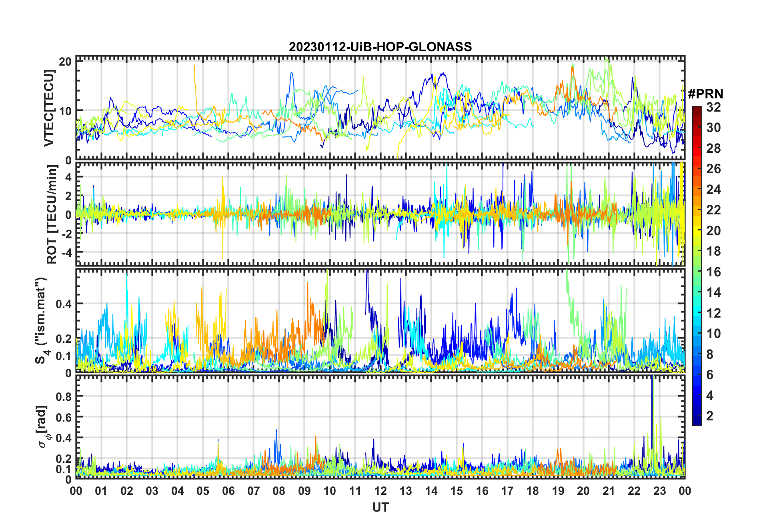
Task: Select the 0.2 tick on S4 y-axis
Action: pyautogui.click(x=64, y=338)
